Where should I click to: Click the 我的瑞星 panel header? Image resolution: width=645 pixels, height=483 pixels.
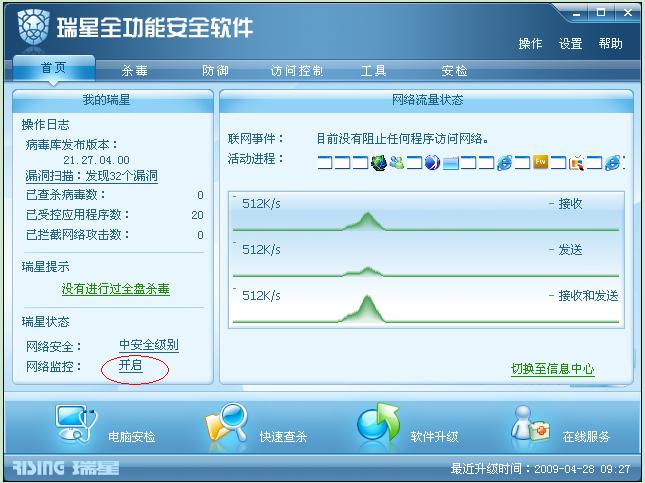(113, 100)
